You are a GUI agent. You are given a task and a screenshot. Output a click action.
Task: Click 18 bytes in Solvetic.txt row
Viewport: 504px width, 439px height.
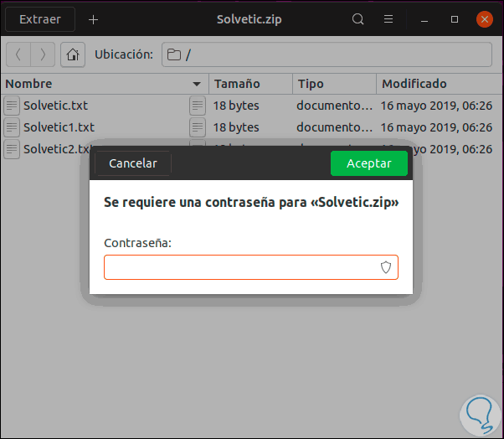point(236,106)
